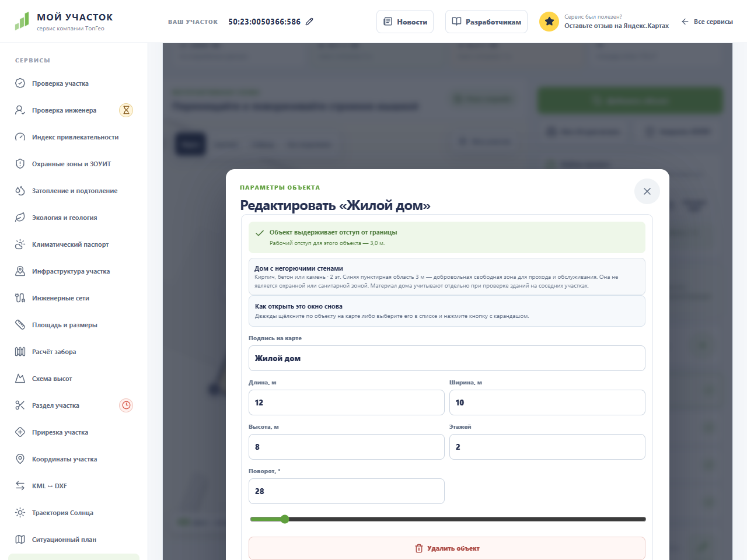Click the Длина, м input field
Viewport: 747px width, 560px height.
347,402
